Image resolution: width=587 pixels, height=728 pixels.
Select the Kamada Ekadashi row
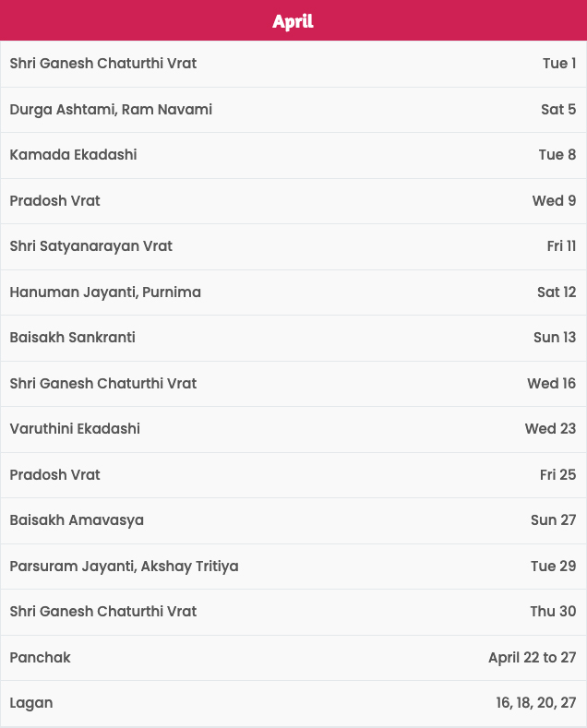tap(293, 155)
